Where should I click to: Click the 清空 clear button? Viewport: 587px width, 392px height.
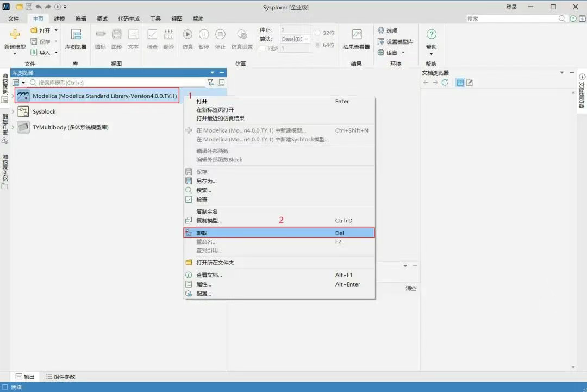tap(411, 288)
